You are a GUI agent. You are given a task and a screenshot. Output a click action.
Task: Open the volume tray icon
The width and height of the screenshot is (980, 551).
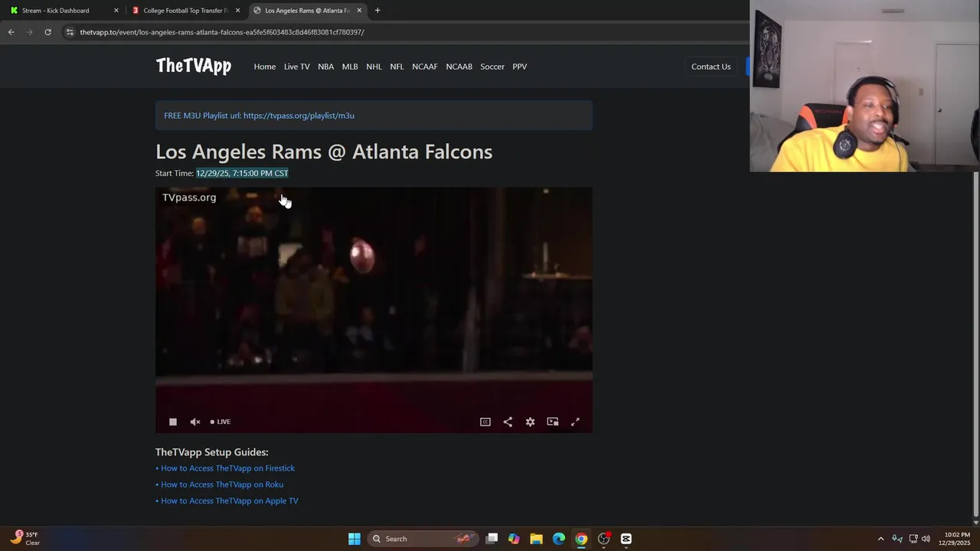click(926, 539)
